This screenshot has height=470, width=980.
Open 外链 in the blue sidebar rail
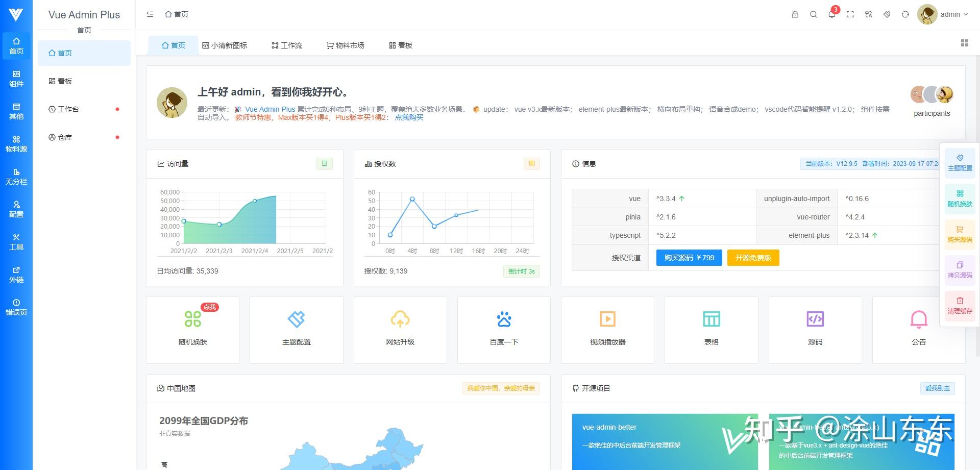16,275
